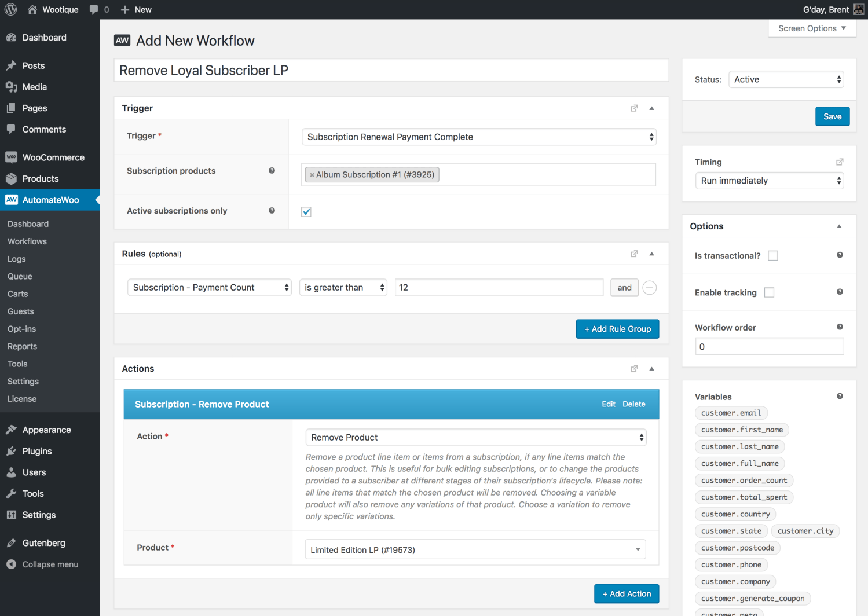Open the Trigger type dropdown
This screenshot has width=868, height=616.
(x=479, y=137)
